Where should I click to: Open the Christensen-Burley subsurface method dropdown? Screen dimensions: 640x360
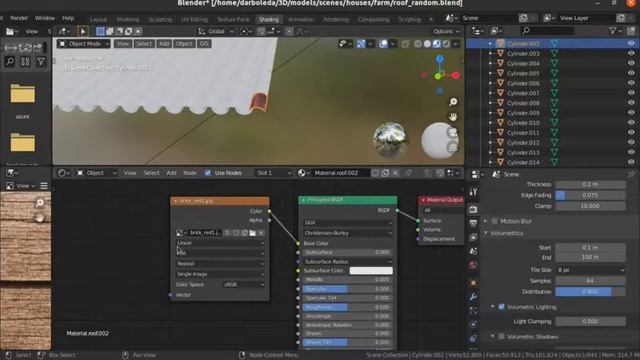[x=348, y=233]
